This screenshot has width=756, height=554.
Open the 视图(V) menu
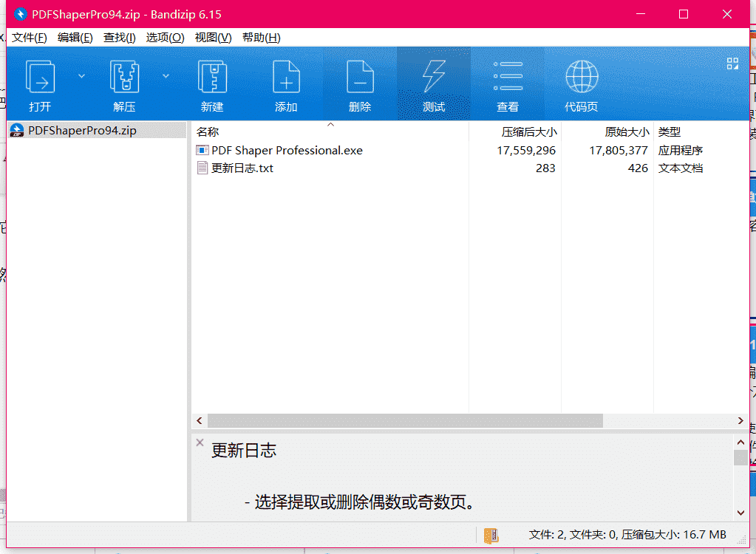coord(213,38)
